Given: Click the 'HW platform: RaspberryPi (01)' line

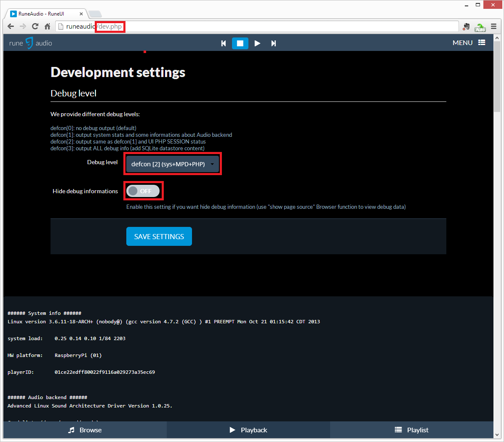Looking at the screenshot, I should [55, 355].
